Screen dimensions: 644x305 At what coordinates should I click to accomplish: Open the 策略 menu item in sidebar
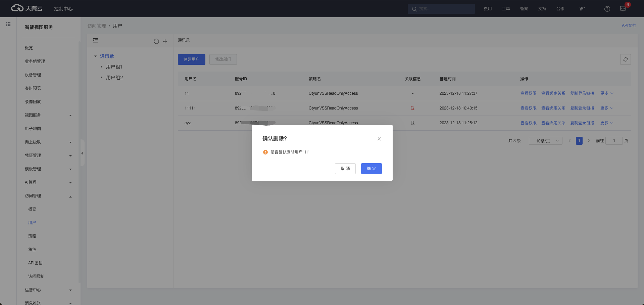point(32,236)
